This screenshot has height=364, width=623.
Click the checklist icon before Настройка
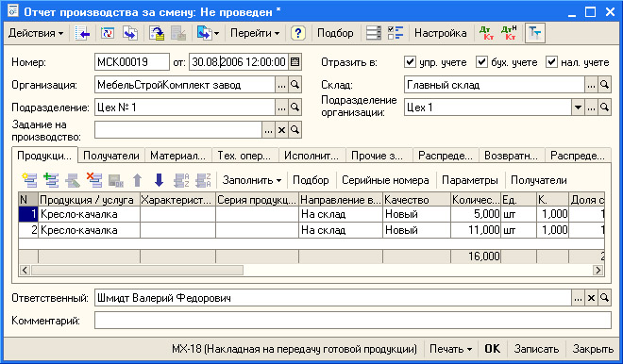point(396,33)
